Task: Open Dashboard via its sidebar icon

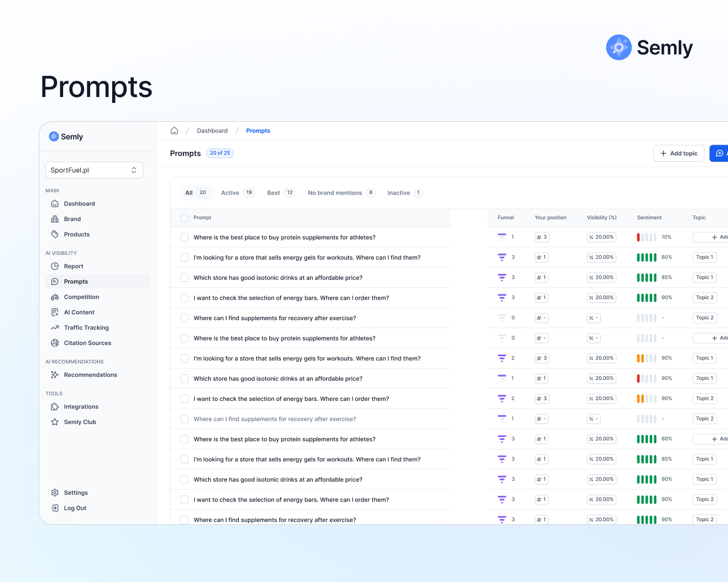Action: [x=55, y=204]
